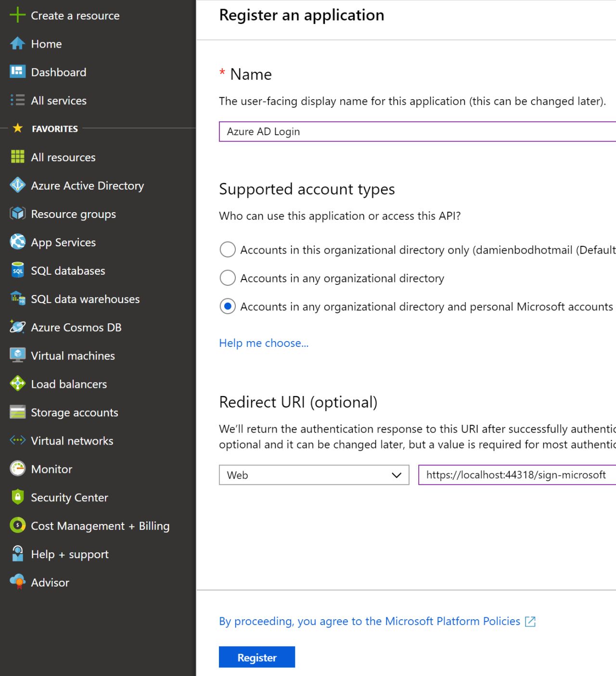Expand the FAVORITES section
Image resolution: width=616 pixels, height=676 pixels.
[x=54, y=128]
